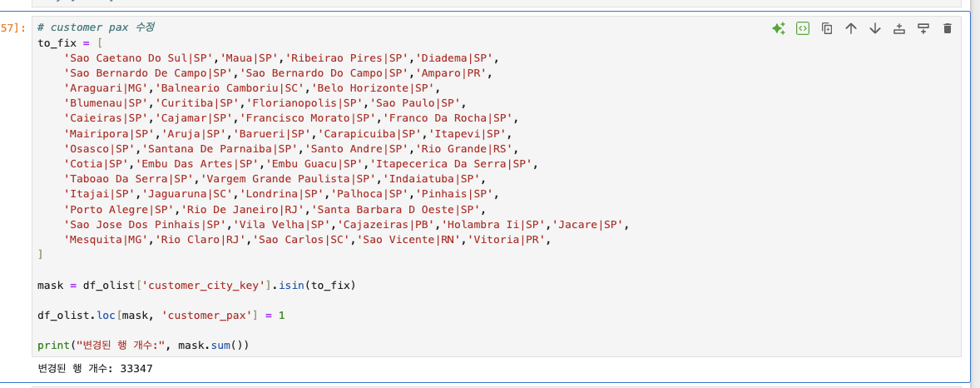Move the cell down with the arrow

pyautogui.click(x=875, y=28)
